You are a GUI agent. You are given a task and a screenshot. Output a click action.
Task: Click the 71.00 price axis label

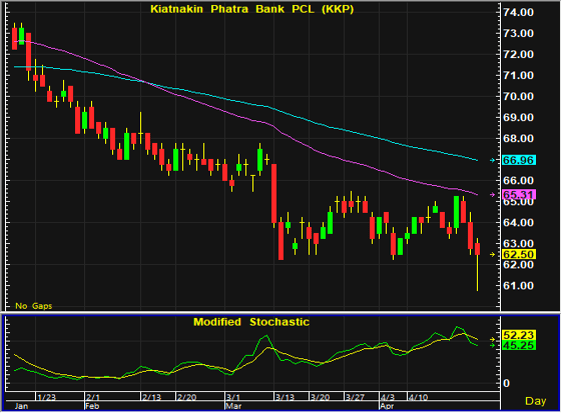tap(518, 75)
